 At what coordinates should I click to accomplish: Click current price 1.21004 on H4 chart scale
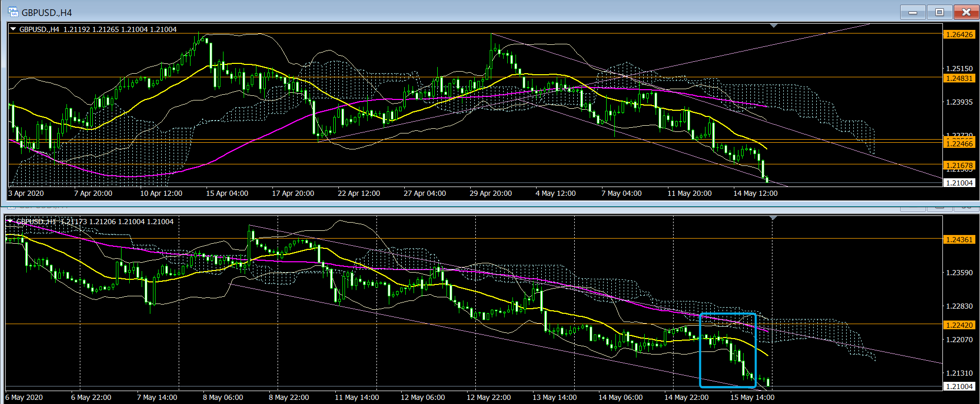pyautogui.click(x=959, y=182)
